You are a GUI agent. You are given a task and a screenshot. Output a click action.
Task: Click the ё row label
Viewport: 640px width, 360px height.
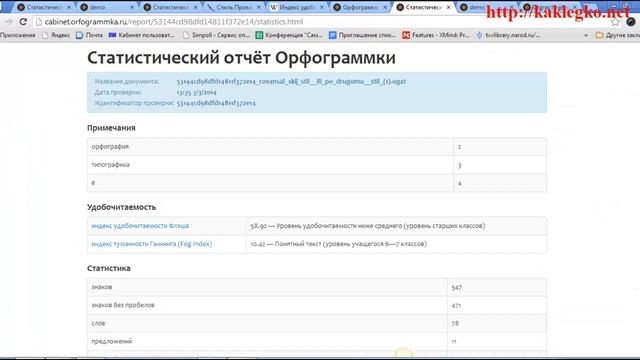tap(93, 183)
